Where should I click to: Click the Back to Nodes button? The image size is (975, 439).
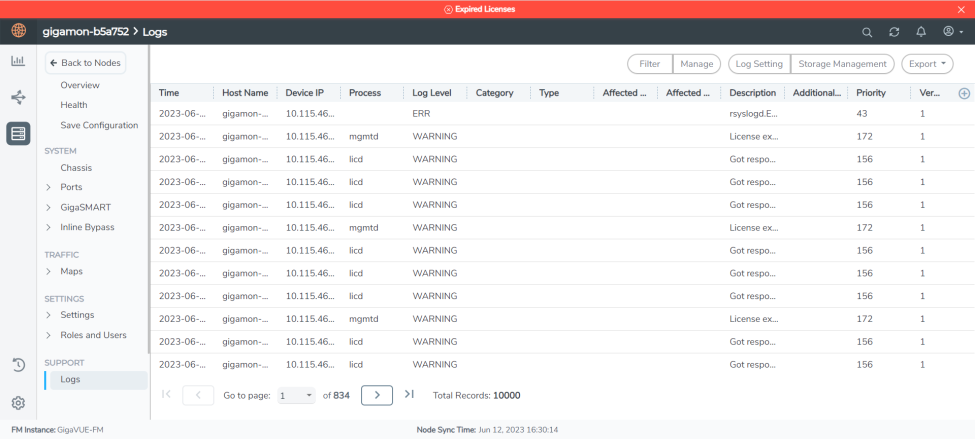pyautogui.click(x=86, y=63)
